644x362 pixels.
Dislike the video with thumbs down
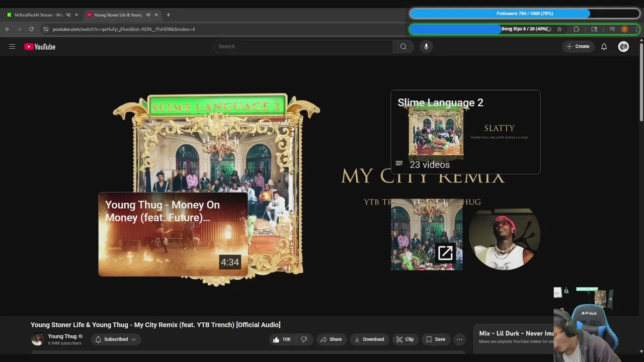[304, 339]
